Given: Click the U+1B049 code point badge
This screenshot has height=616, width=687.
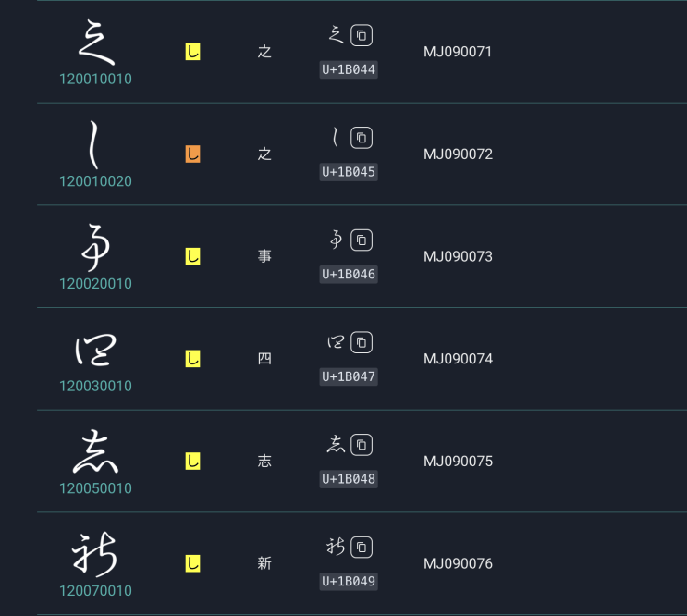Looking at the screenshot, I should tap(349, 581).
